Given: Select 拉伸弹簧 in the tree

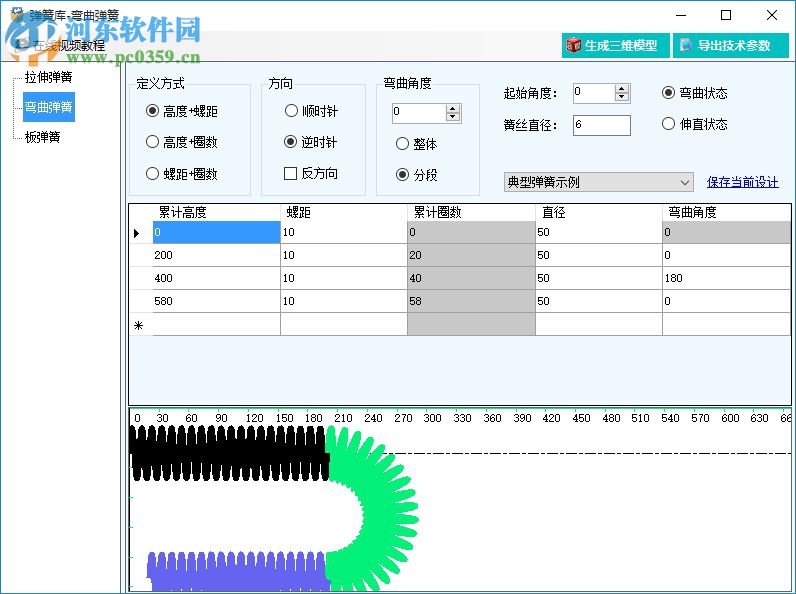Looking at the screenshot, I should [x=48, y=77].
